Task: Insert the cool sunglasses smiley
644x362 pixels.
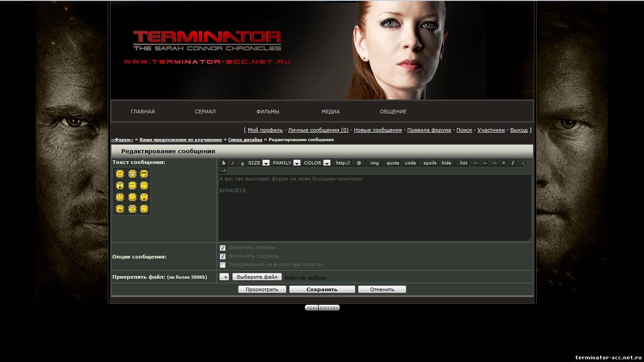Action: 144,174
